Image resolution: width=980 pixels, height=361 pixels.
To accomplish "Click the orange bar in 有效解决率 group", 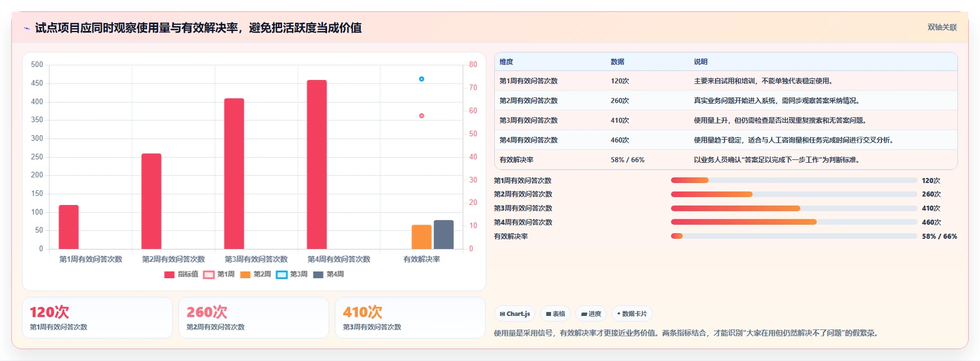I will point(422,237).
